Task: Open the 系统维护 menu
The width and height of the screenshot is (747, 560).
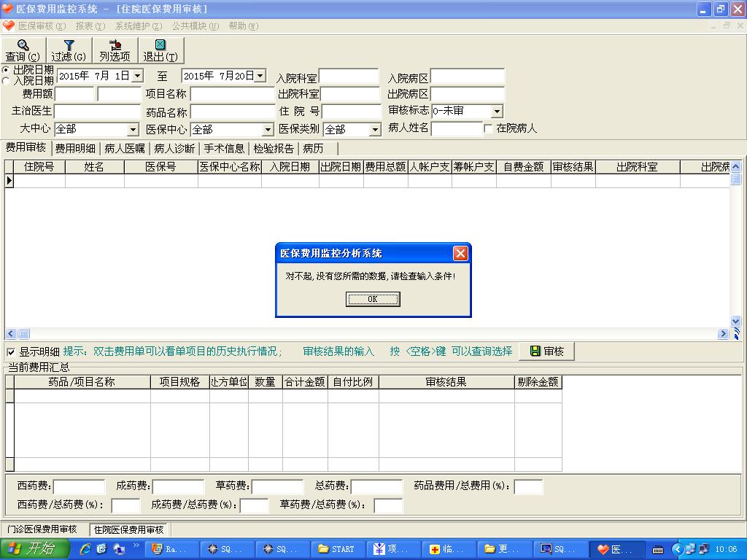Action: pyautogui.click(x=139, y=26)
